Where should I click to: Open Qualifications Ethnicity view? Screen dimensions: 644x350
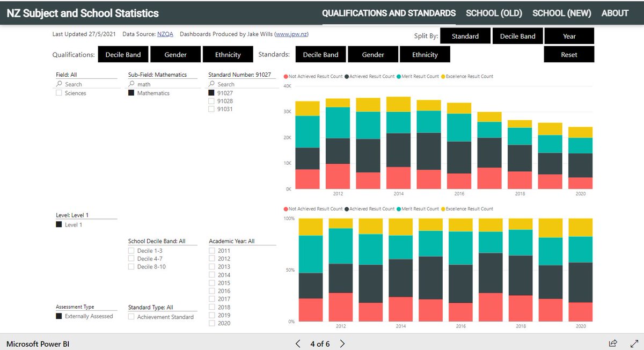pos(228,54)
